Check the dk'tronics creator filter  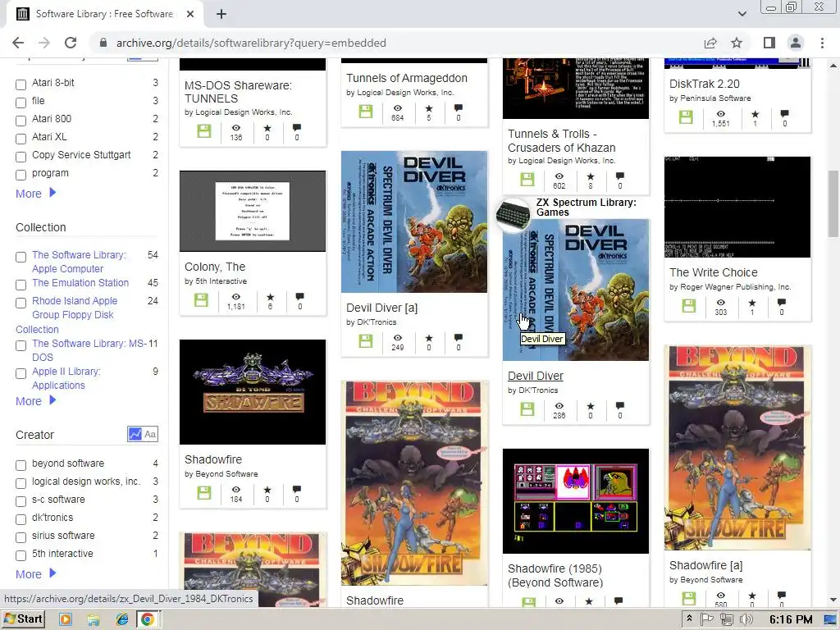pyautogui.click(x=21, y=519)
